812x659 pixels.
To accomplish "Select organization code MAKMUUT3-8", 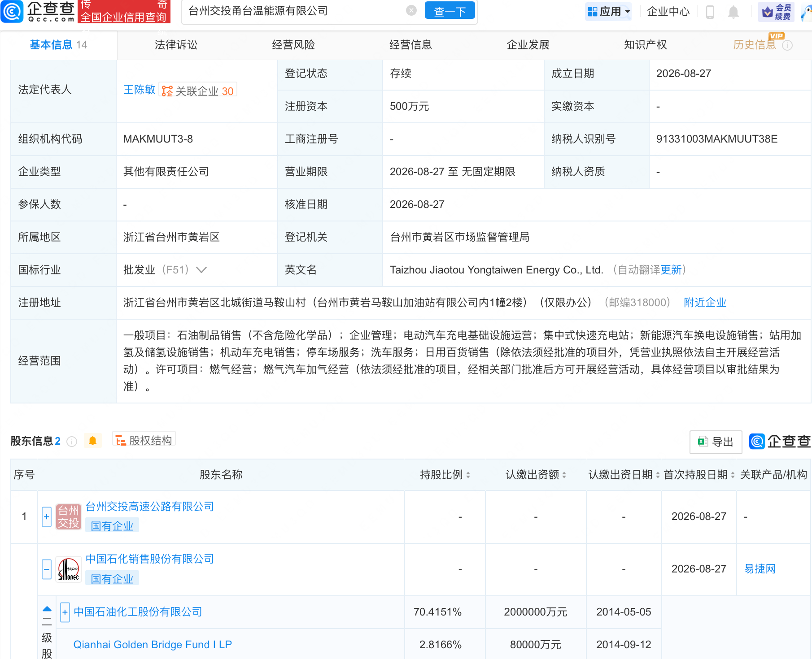I will pos(158,139).
